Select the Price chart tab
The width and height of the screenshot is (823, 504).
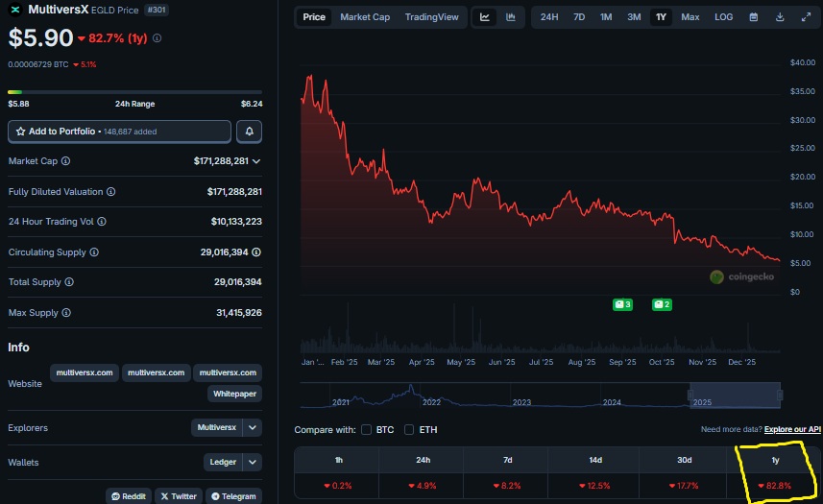pos(314,17)
